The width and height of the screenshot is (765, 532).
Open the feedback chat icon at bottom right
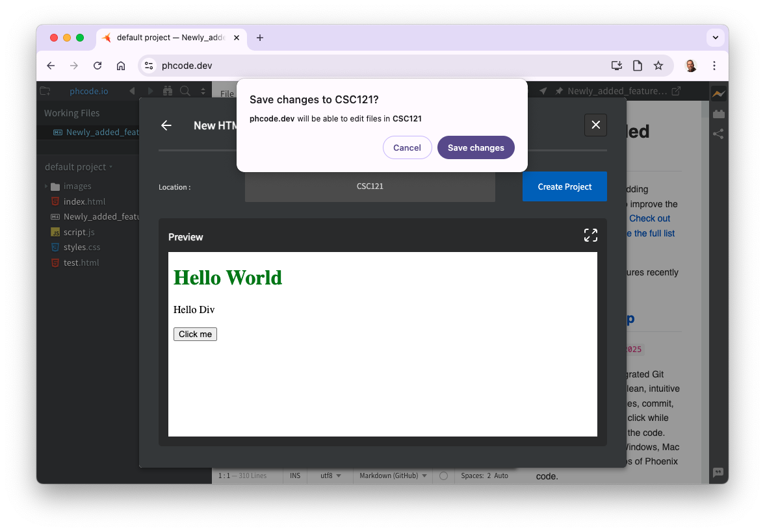pos(718,473)
